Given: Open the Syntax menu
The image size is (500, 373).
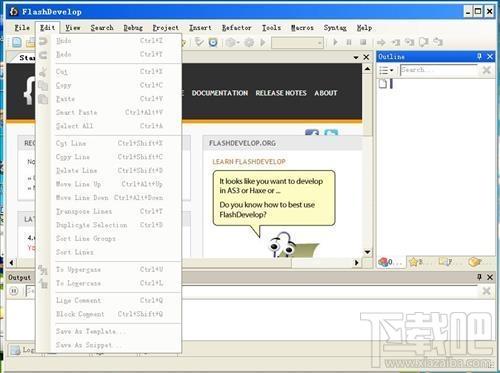Looking at the screenshot, I should 335,28.
